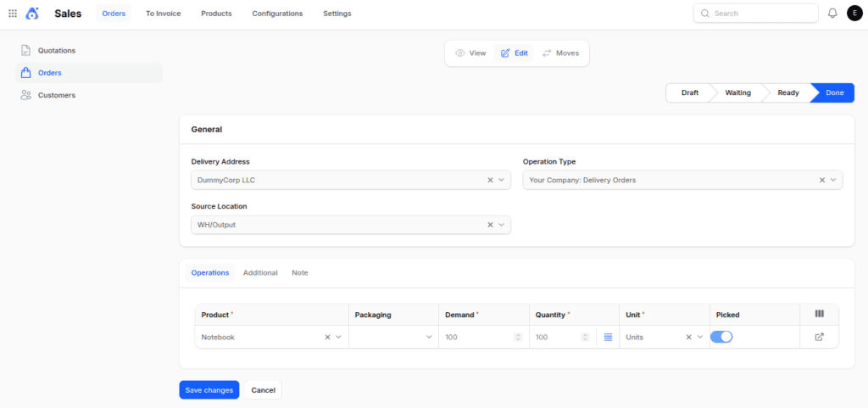
Task: Clear the Units selection
Action: 688,337
